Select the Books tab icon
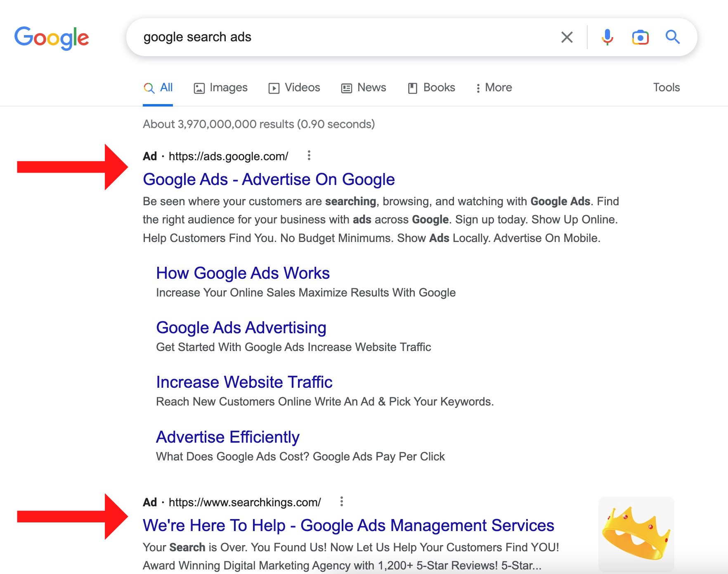Screen dimensions: 728x574 [x=413, y=88]
